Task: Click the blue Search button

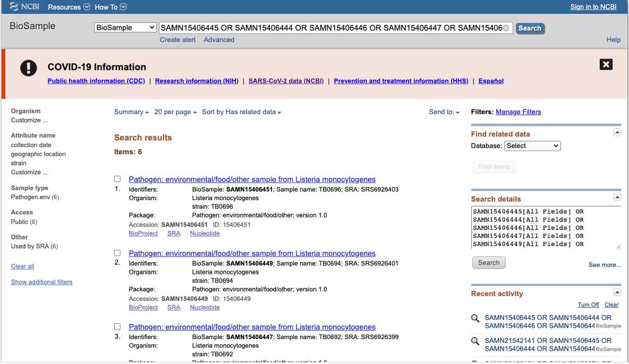Action: point(530,28)
